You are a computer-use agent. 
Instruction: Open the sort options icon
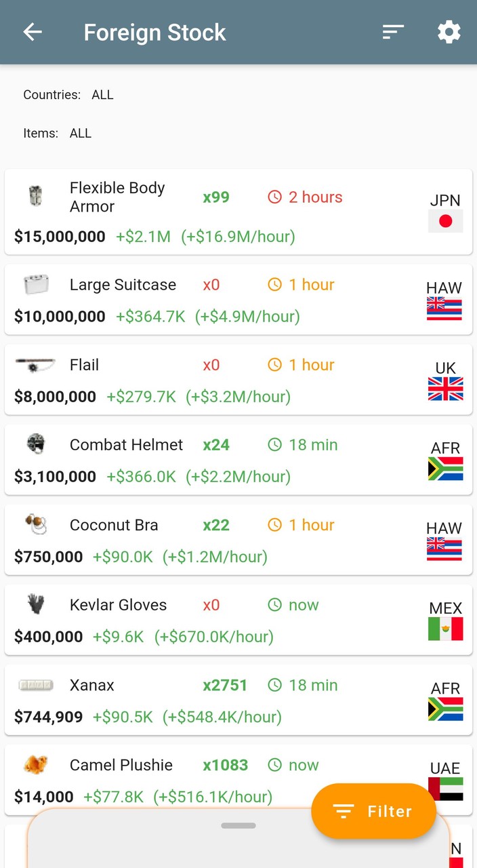point(393,32)
